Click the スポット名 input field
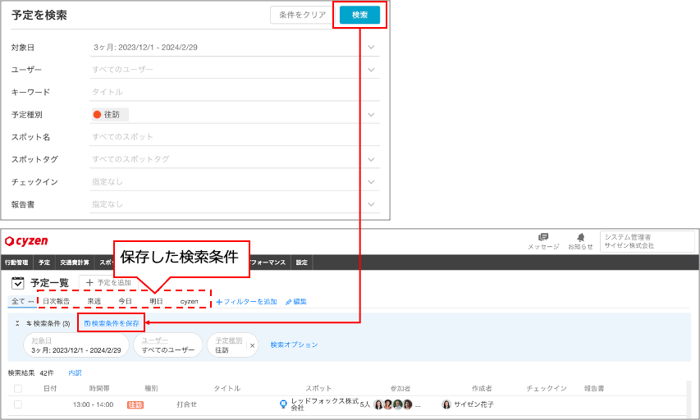Viewport: 700px width, 420px height. point(234,137)
